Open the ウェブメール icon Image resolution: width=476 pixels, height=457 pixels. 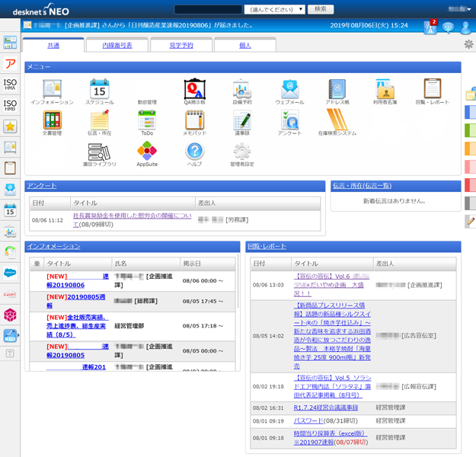tap(289, 88)
